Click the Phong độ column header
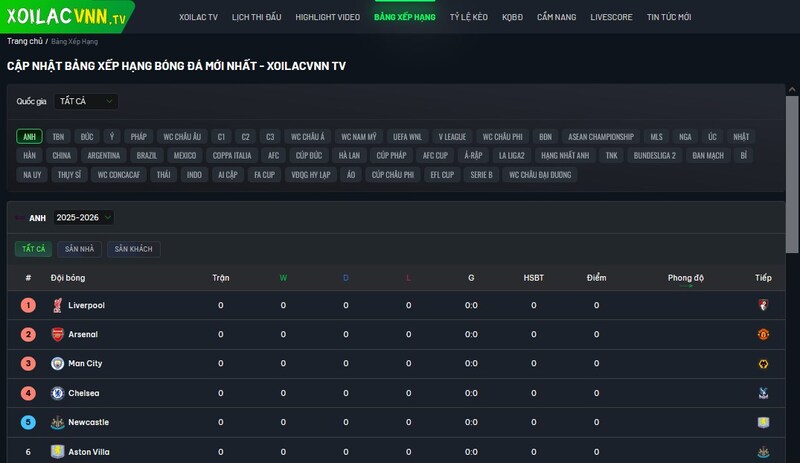The height and width of the screenshot is (463, 800). [686, 278]
